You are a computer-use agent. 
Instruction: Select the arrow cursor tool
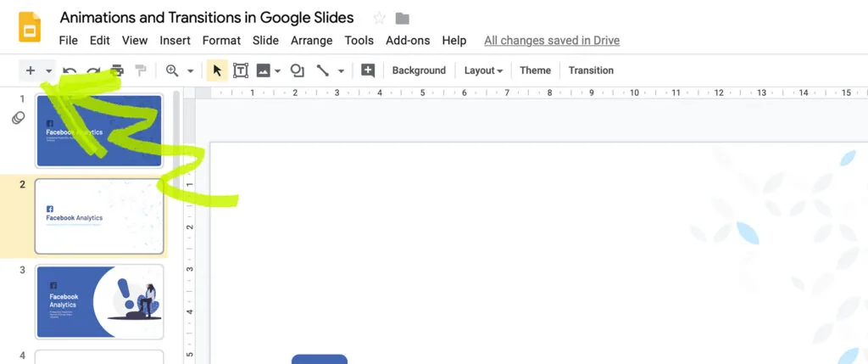click(x=217, y=70)
